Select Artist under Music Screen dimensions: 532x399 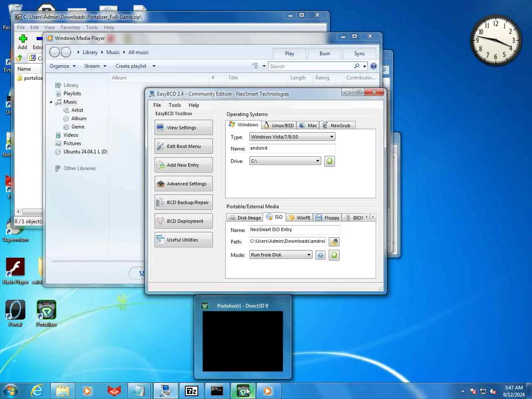point(77,110)
